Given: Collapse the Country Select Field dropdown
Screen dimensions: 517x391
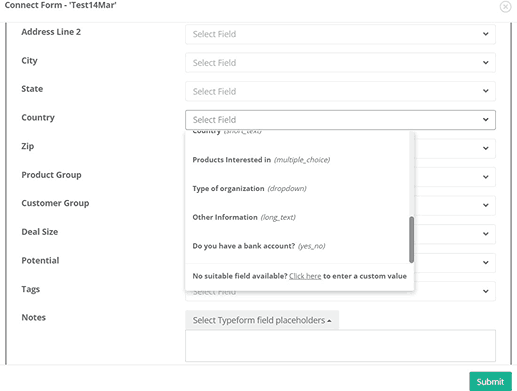Looking at the screenshot, I should (x=340, y=120).
